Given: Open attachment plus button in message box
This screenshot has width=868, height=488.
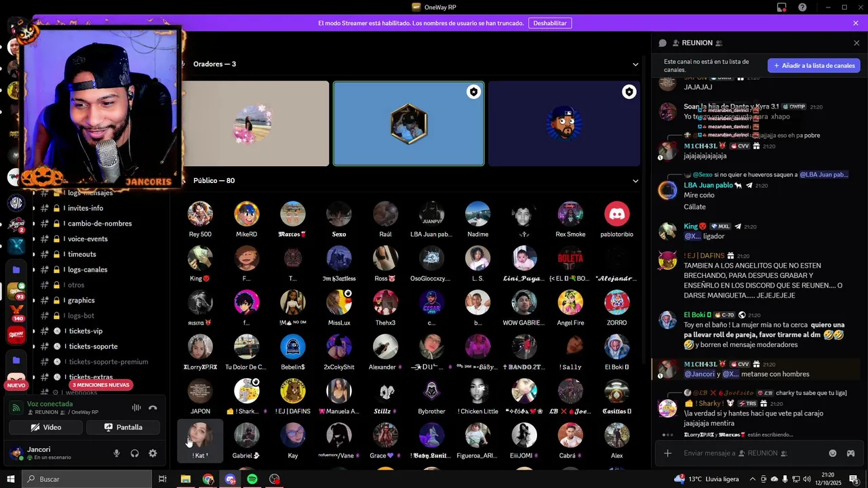Looking at the screenshot, I should click(x=668, y=453).
